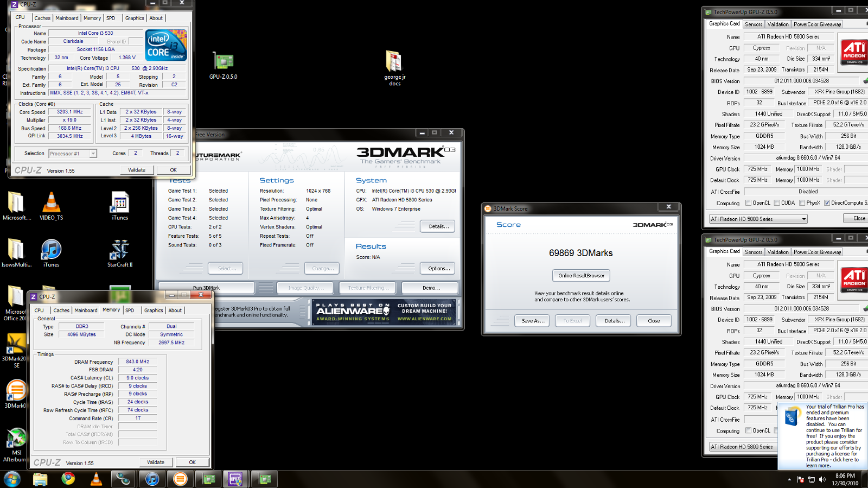
Task: Click Details... under System in 3DMark03
Action: coord(438,226)
